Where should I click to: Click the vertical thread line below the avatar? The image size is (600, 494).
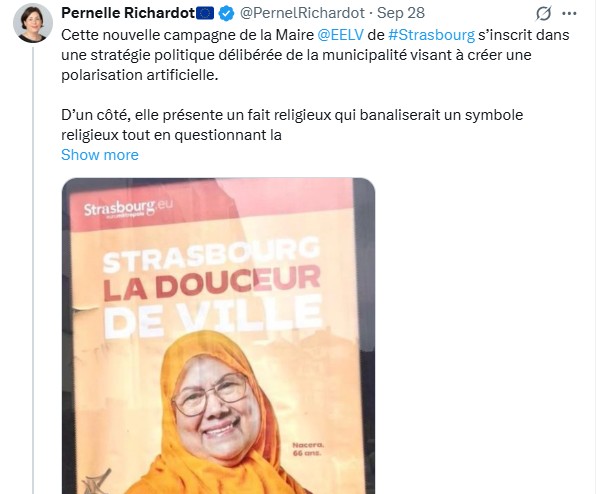point(33,270)
